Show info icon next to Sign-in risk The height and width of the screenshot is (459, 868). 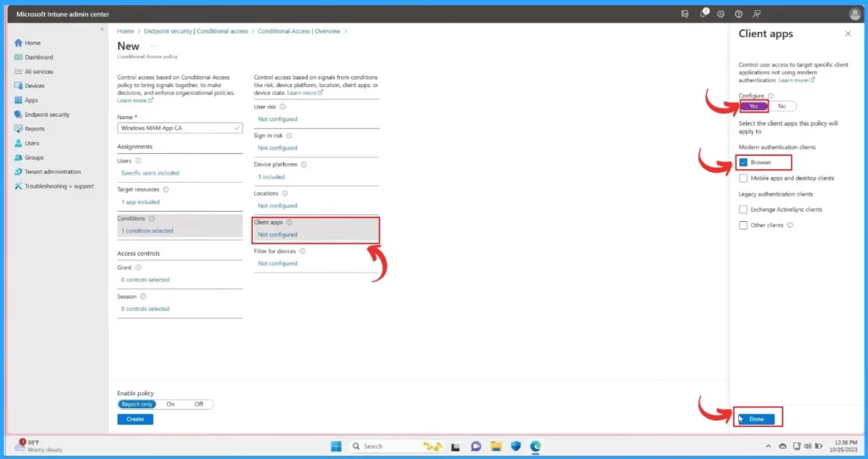point(289,135)
